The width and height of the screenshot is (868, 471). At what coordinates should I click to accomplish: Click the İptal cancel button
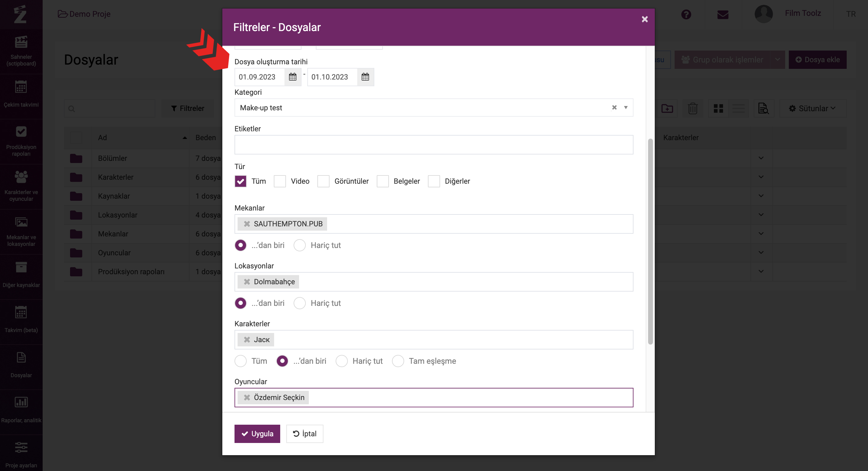(305, 434)
